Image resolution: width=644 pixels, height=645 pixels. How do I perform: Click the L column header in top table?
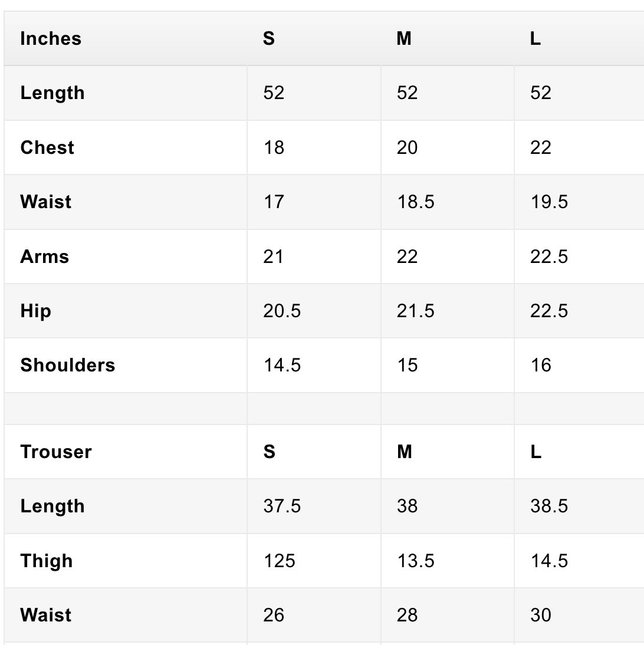535,39
